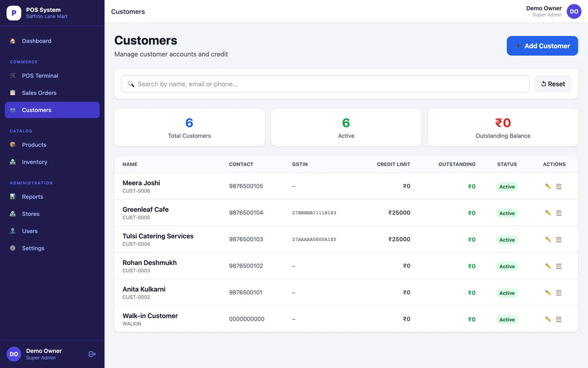Click the DO avatar in the top-right header
The width and height of the screenshot is (588, 368).
coord(574,11)
